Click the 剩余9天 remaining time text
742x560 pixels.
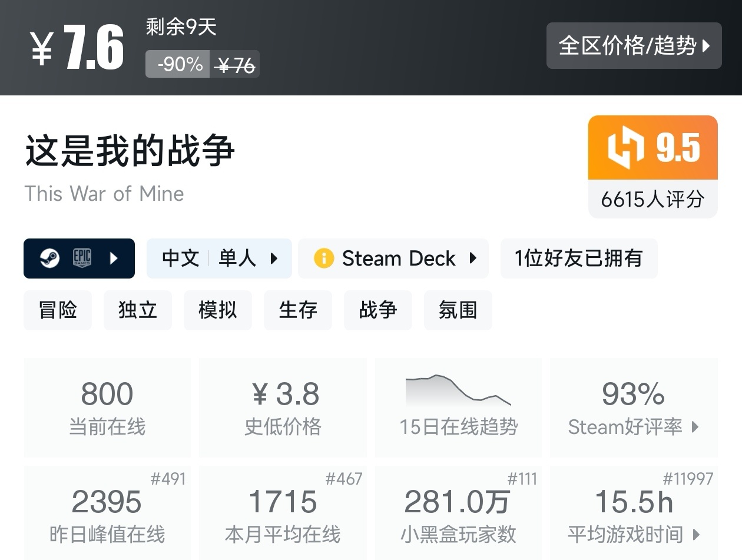[181, 26]
